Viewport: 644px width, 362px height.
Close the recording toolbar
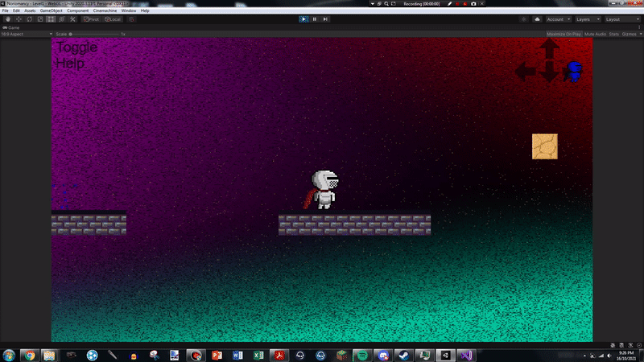(482, 4)
